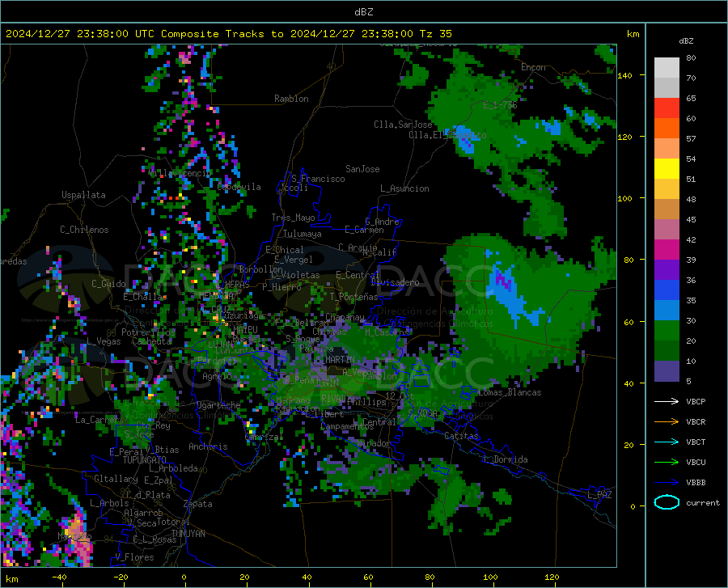The height and width of the screenshot is (588, 728).
Task: Click the 'La_Carrera' place label
Action: pos(99,420)
